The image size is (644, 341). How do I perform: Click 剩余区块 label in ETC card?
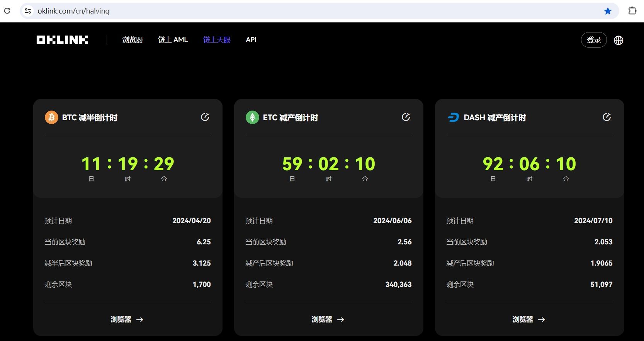click(x=259, y=285)
